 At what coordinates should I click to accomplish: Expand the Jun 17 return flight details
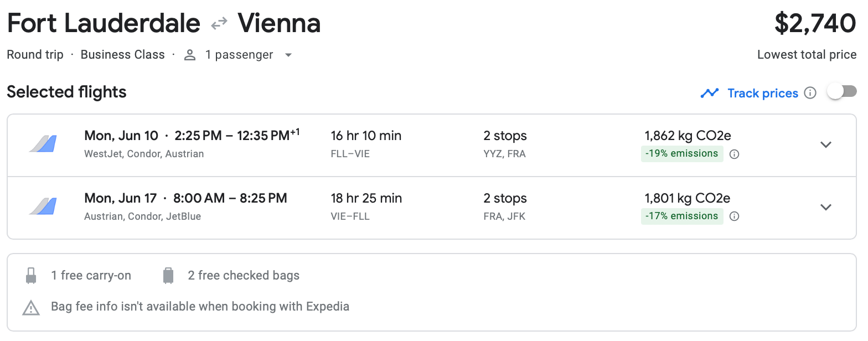click(825, 207)
